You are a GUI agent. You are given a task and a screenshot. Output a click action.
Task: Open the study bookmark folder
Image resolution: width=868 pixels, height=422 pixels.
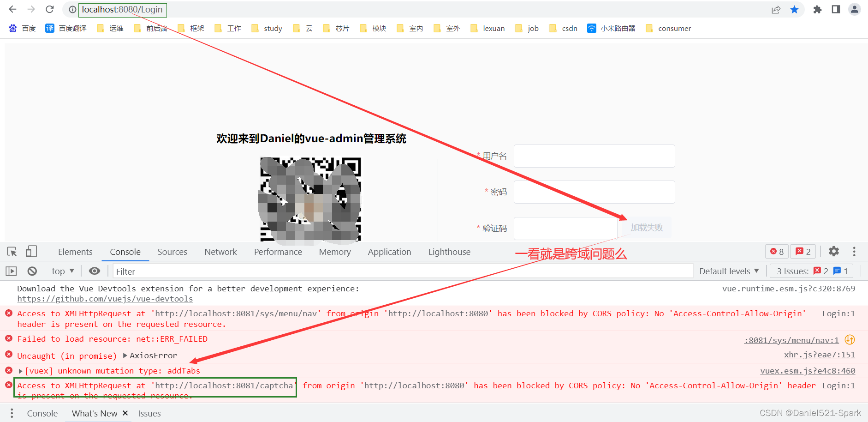click(267, 29)
